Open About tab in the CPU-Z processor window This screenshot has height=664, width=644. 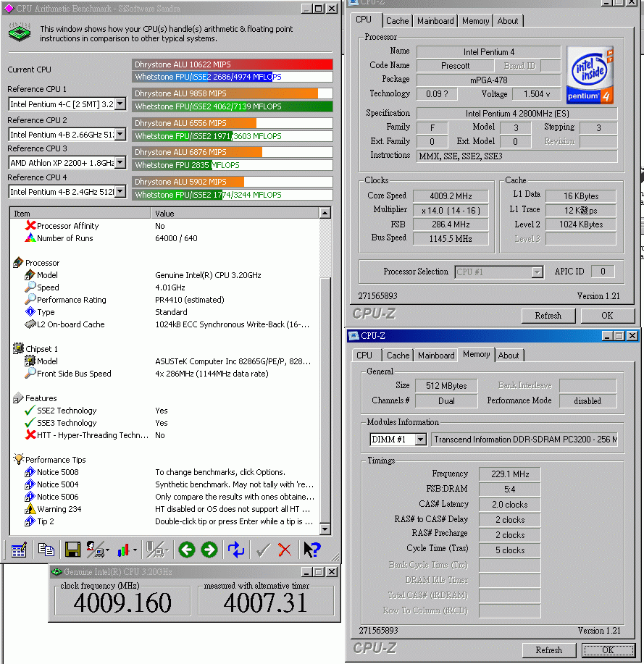[x=508, y=21]
